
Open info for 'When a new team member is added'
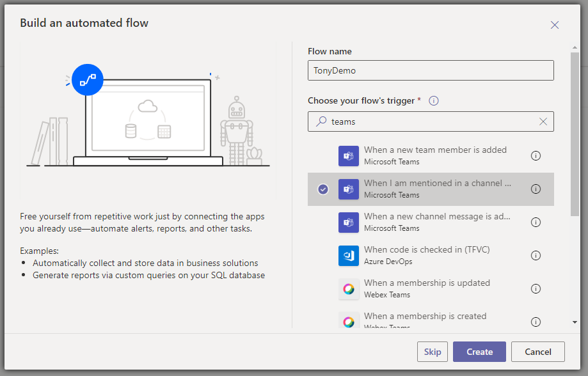[536, 155]
